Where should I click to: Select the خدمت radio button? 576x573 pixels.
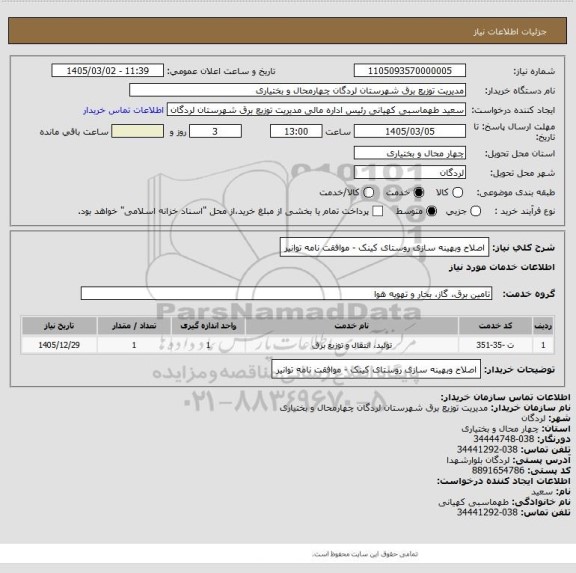click(x=418, y=192)
